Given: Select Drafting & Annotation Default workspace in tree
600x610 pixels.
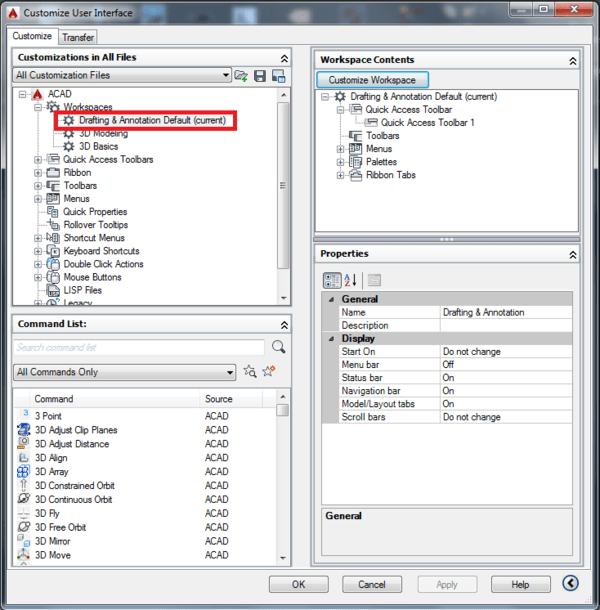Looking at the screenshot, I should pos(152,120).
